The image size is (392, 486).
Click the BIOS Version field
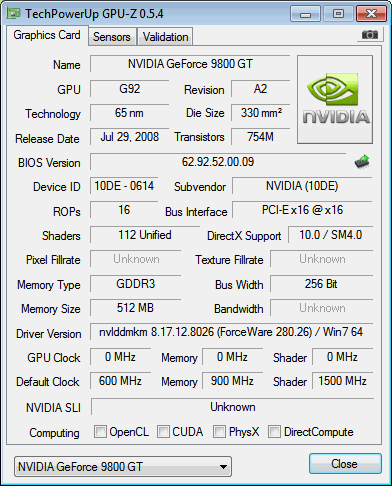pos(218,162)
